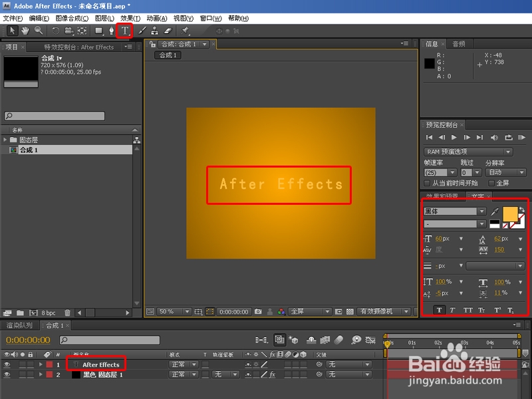Open the 文件 menu
The image size is (532, 399).
[13, 19]
